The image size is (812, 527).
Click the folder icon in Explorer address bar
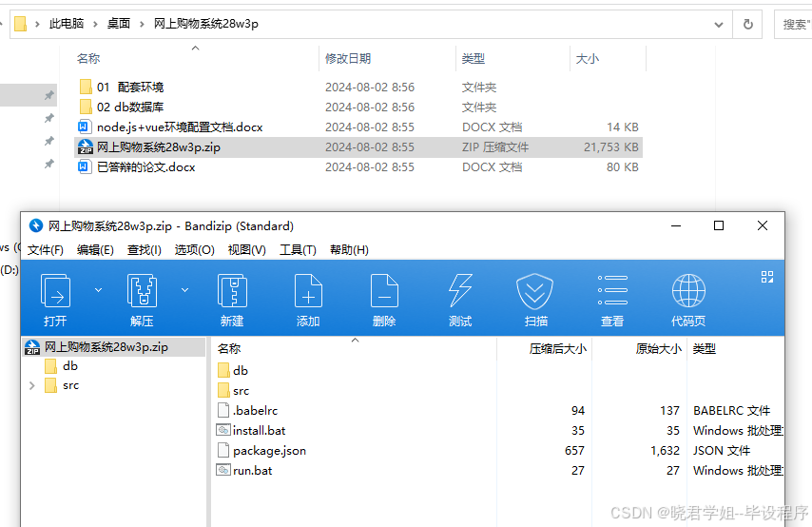click(20, 24)
